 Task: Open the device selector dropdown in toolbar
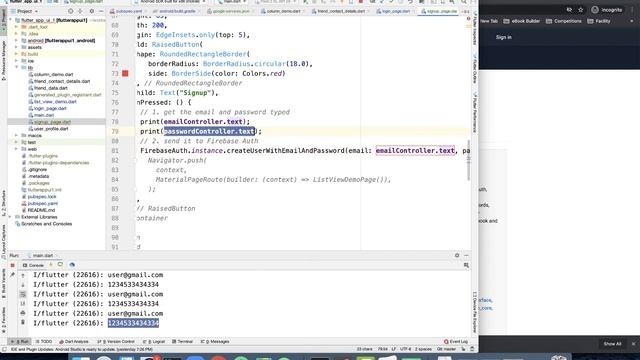(x=171, y=2)
